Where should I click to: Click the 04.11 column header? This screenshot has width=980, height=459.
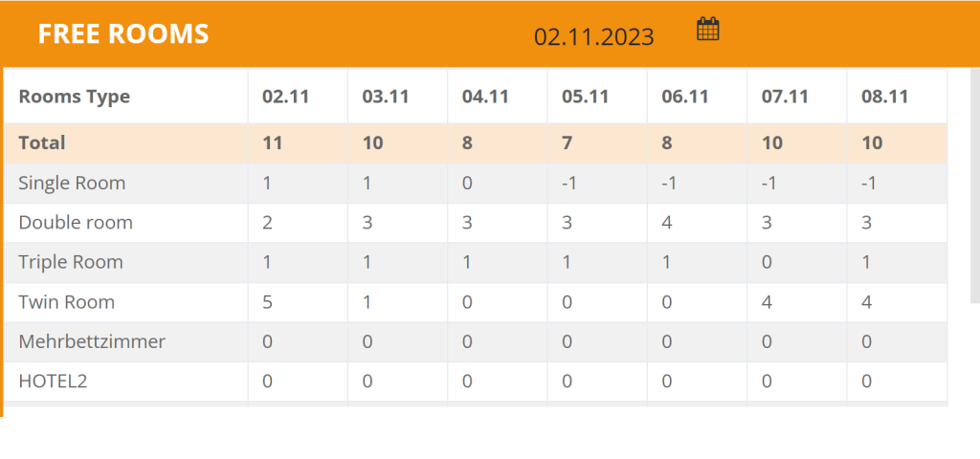click(x=485, y=97)
